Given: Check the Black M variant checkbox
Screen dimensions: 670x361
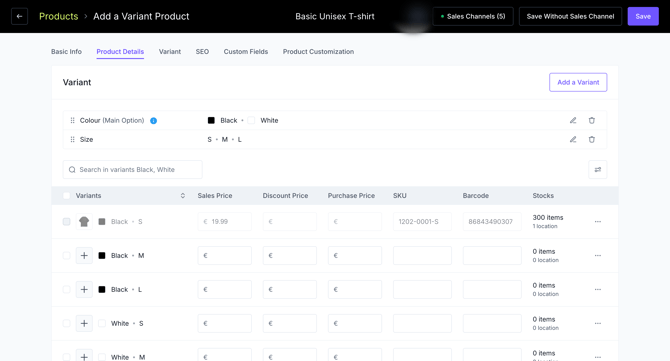Looking at the screenshot, I should coord(66,255).
